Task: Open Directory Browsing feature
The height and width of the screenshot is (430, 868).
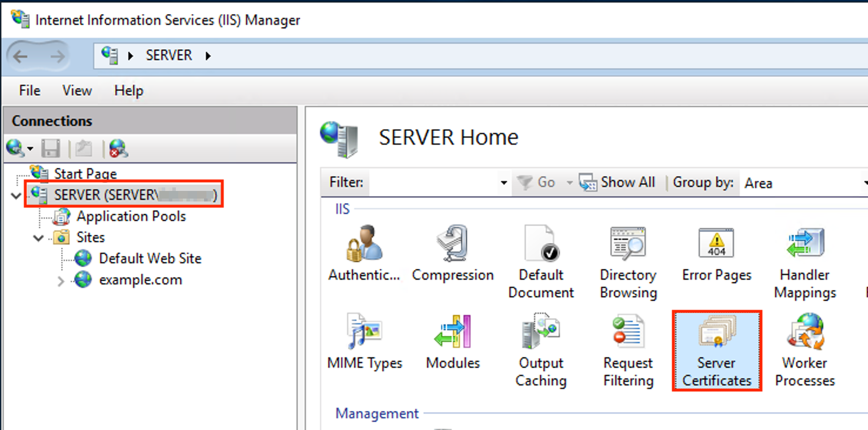Action: pyautogui.click(x=628, y=262)
